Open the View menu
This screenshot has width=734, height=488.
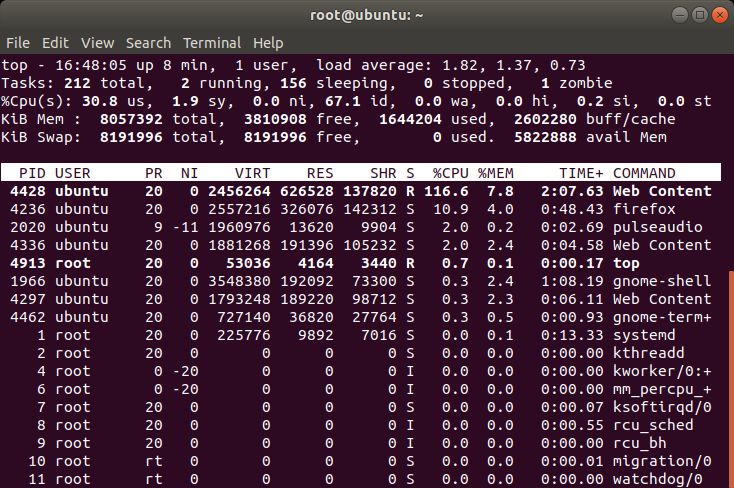click(x=97, y=43)
